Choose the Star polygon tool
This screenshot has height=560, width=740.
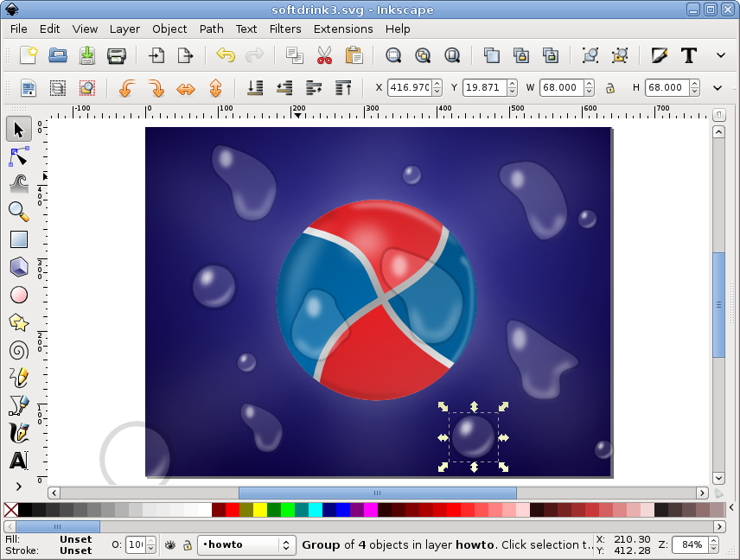pyautogui.click(x=19, y=322)
